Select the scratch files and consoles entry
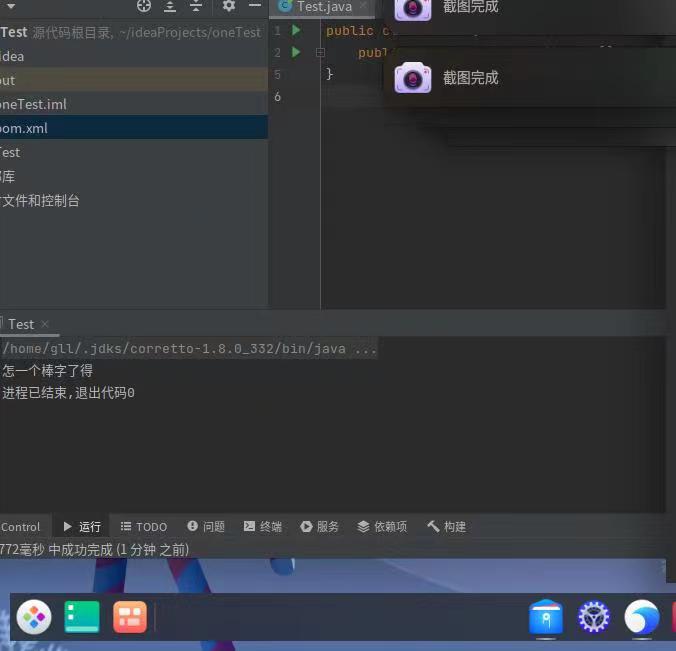The image size is (676, 651). point(134,200)
